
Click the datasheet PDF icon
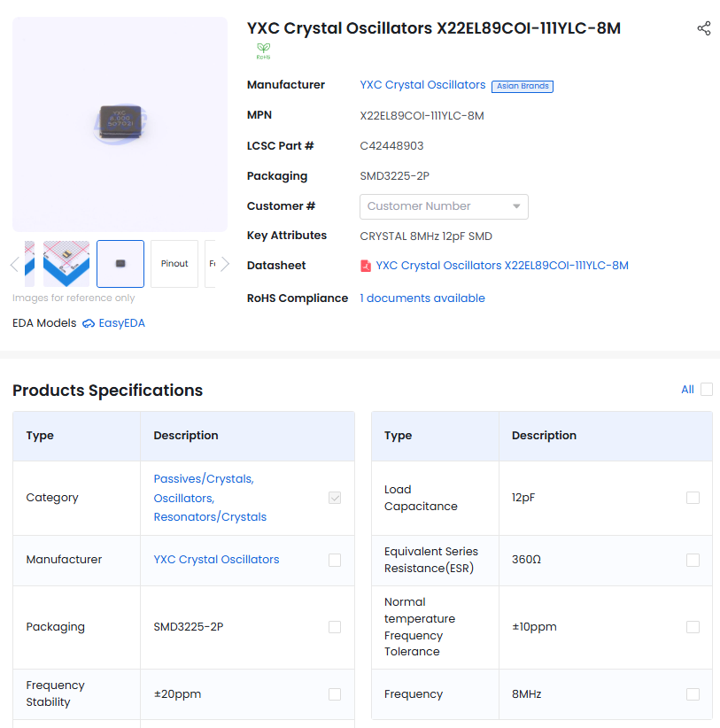coord(366,266)
